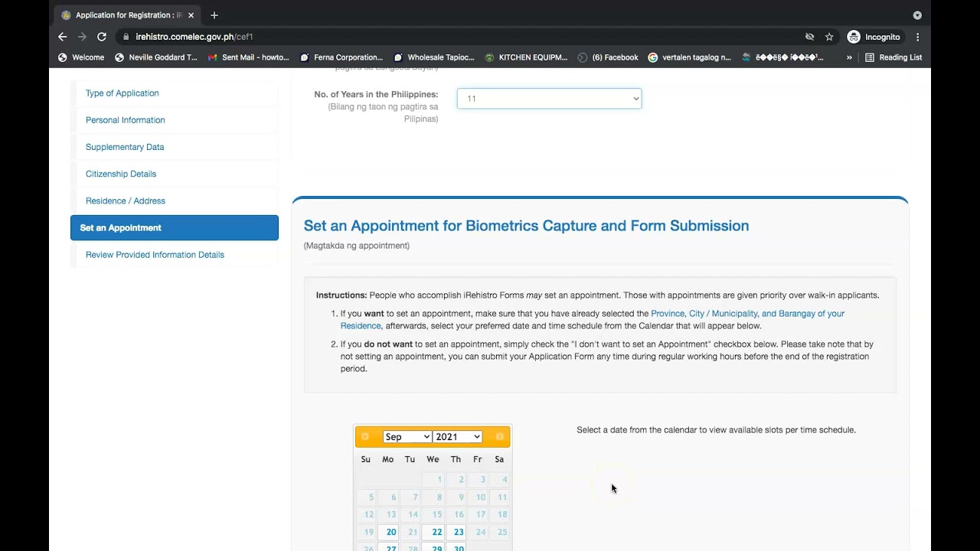Open the tab search dropdown arrow

(x=917, y=15)
